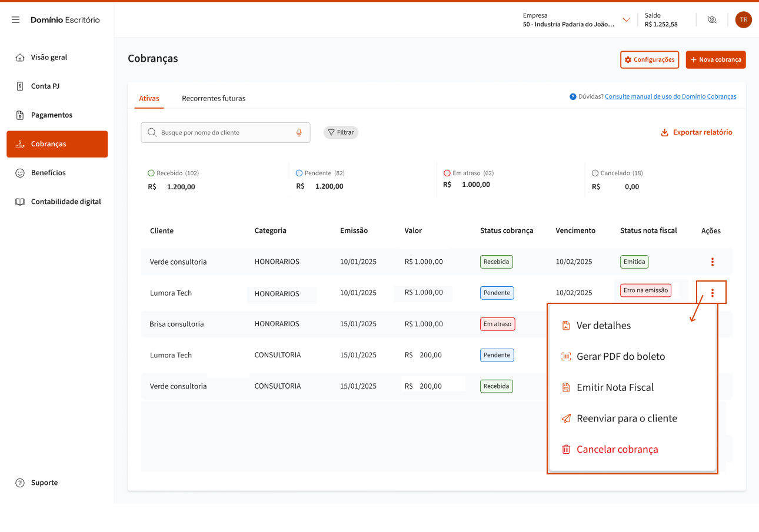Toggle balance visibility eye icon

click(x=711, y=20)
